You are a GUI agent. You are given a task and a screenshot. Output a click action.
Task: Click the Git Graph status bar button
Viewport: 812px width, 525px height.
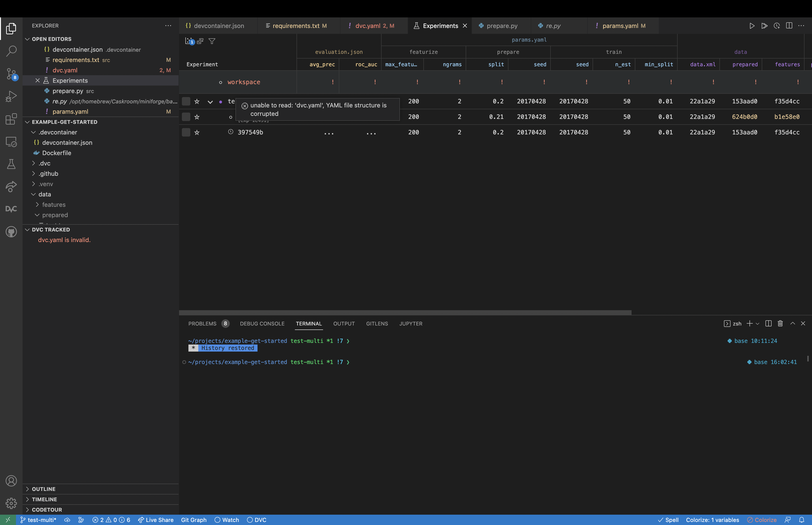pyautogui.click(x=194, y=520)
